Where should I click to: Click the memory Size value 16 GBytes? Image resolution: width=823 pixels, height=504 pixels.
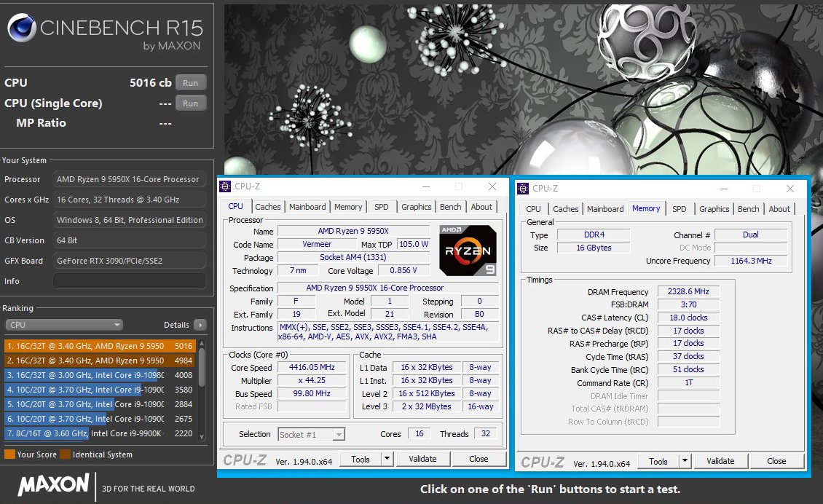pos(594,248)
